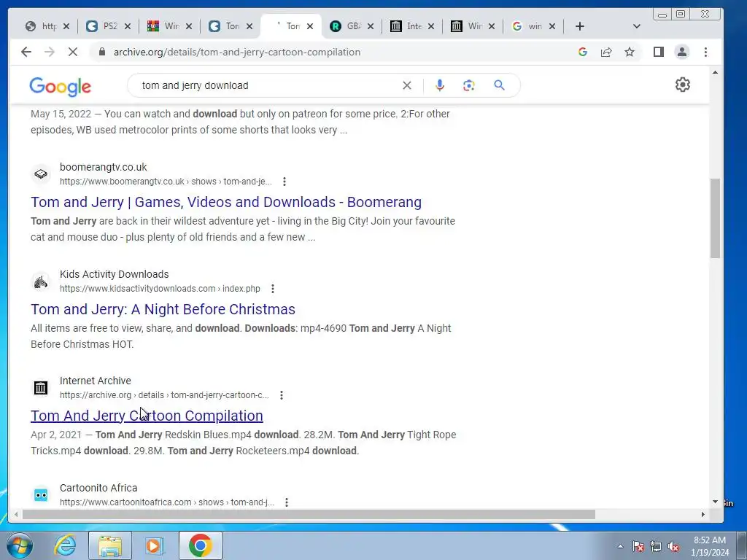The image size is (747, 560).
Task: Open Tom and Jerry Games, Videos and Downloads link
Action: (226, 202)
